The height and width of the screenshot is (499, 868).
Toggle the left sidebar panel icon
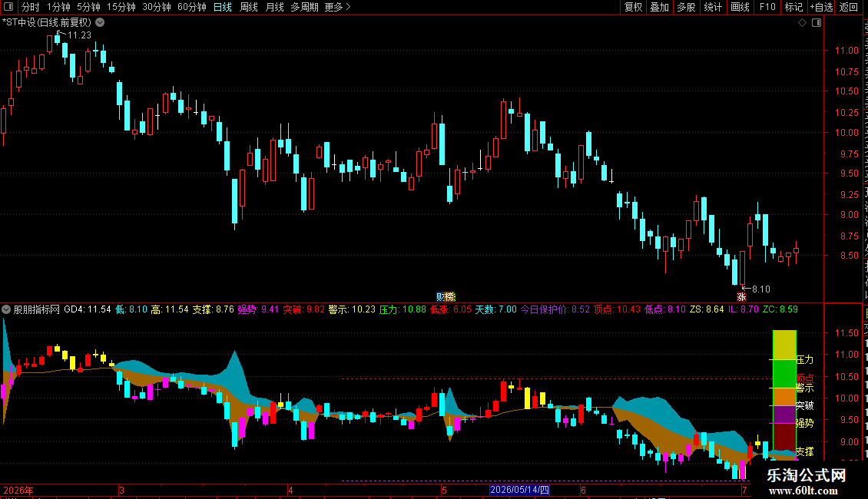click(8, 7)
